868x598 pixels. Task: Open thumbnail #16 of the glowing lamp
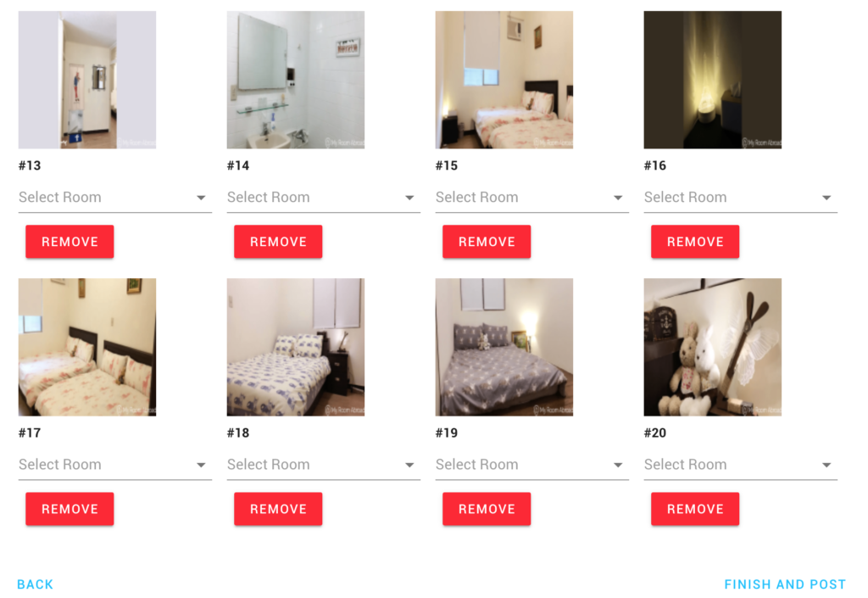coord(712,80)
